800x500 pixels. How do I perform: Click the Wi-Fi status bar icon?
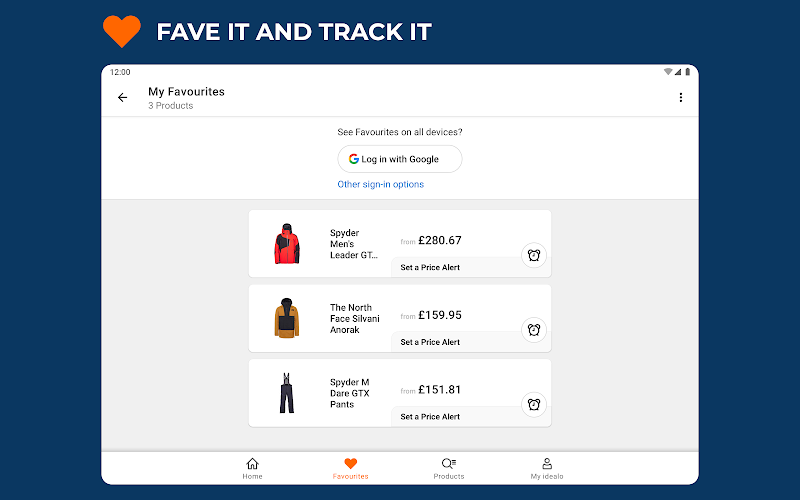[667, 72]
